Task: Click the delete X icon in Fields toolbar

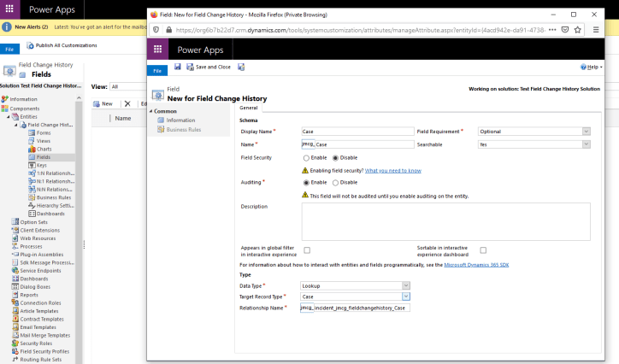Action: click(127, 103)
